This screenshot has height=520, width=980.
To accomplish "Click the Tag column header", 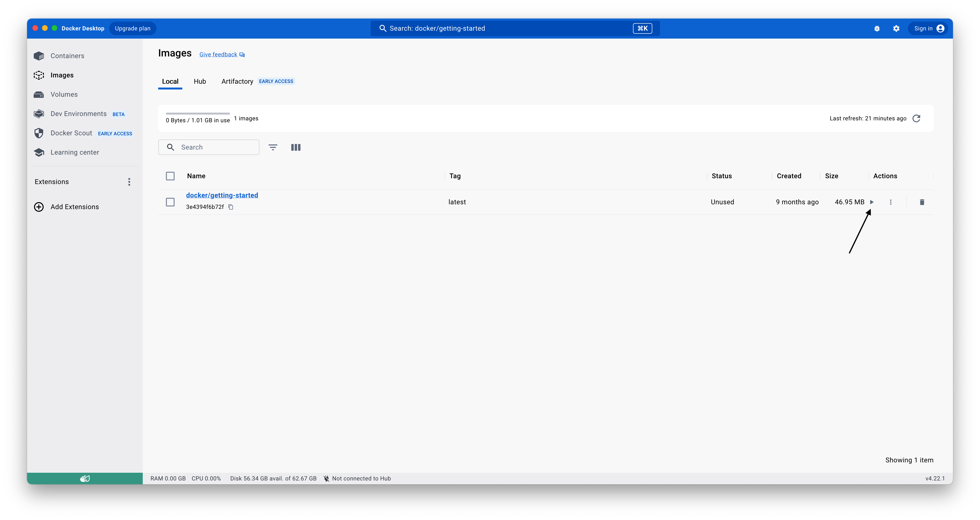I will (x=455, y=176).
